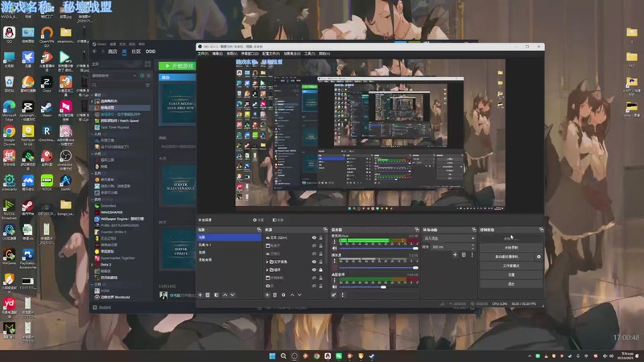Open Google Chrome desktop icon
This screenshot has width=644, height=362.
coord(9,135)
